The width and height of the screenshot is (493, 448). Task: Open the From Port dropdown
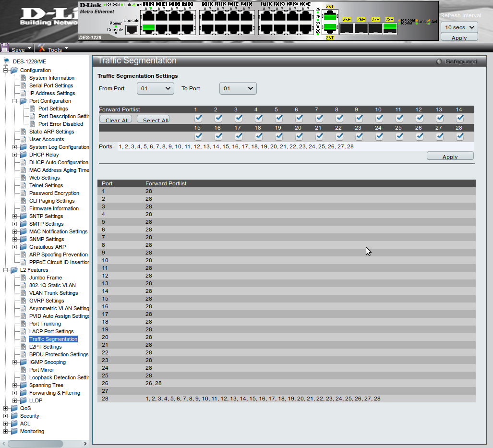tap(155, 88)
